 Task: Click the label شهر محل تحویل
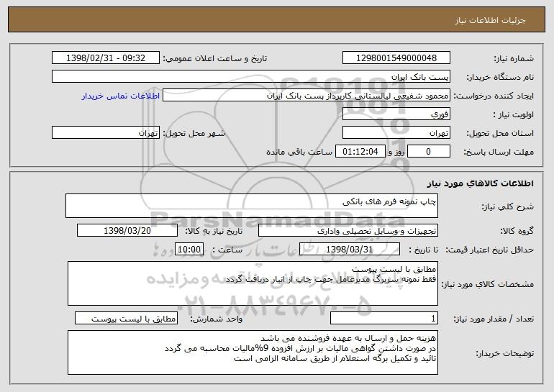(x=194, y=134)
